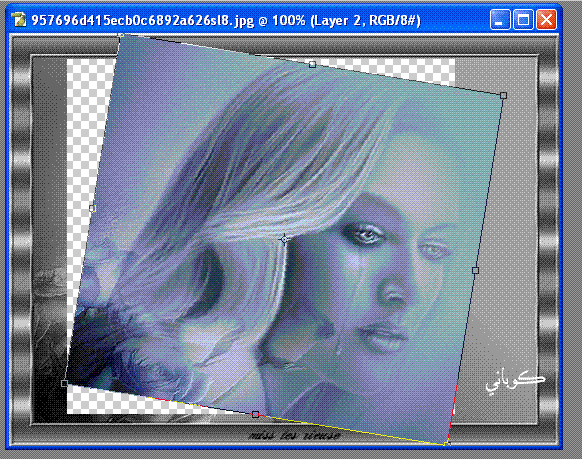Select the bottom-right corner transform handle
Image resolution: width=582 pixels, height=459 pixels.
point(447,443)
